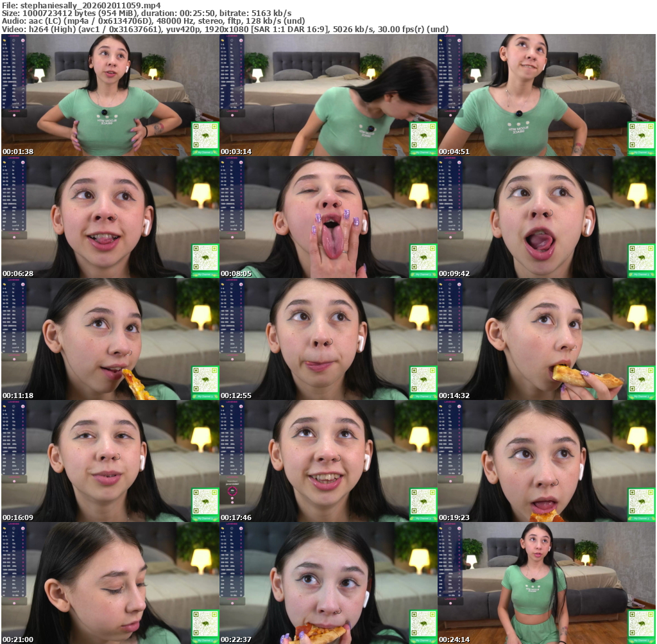The width and height of the screenshot is (657, 644).
Task: Select the thumbnail stamped 00:01:38
Action: pyautogui.click(x=110, y=95)
